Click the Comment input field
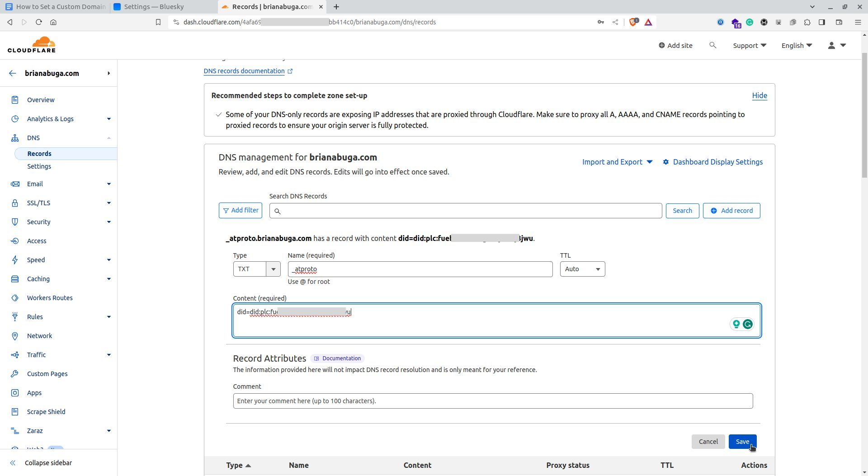This screenshot has width=868, height=476. tap(492, 401)
